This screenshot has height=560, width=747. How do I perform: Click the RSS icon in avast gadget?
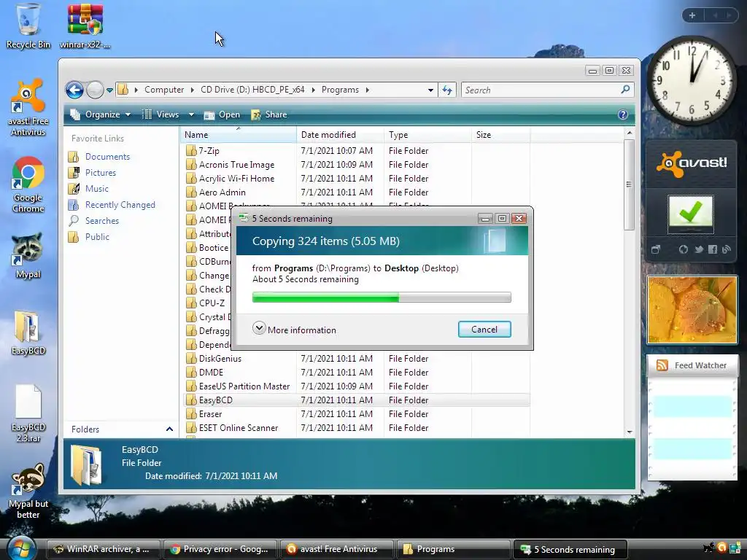(726, 249)
